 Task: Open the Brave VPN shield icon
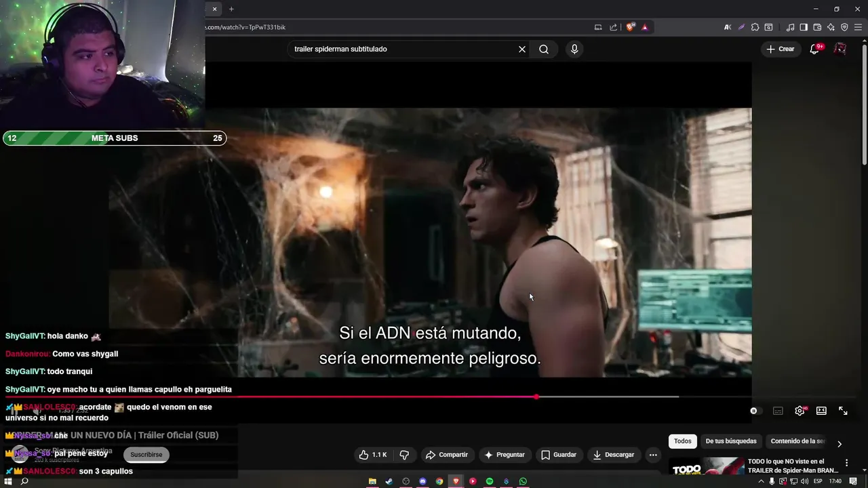(844, 27)
